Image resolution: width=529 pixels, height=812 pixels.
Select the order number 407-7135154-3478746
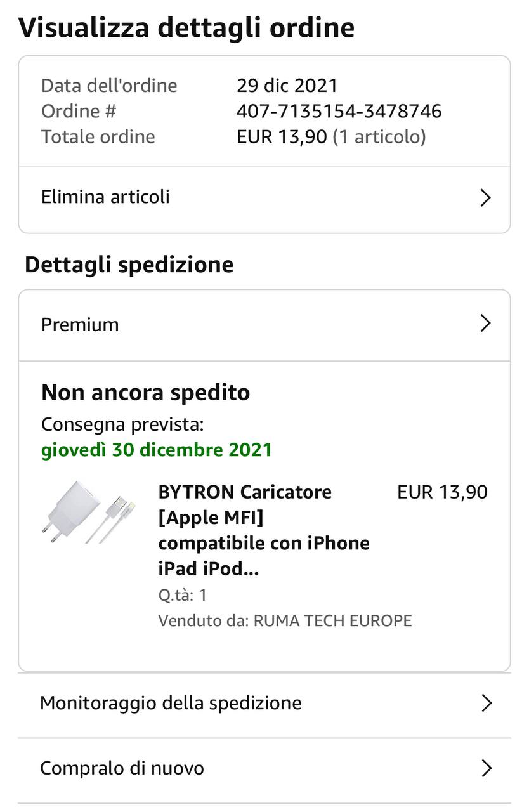(x=339, y=112)
